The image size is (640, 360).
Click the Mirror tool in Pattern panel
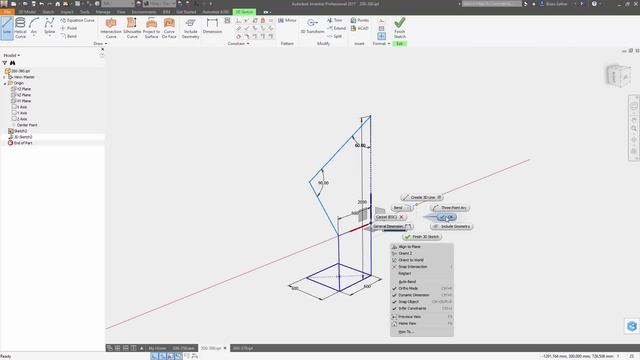pyautogui.click(x=287, y=20)
